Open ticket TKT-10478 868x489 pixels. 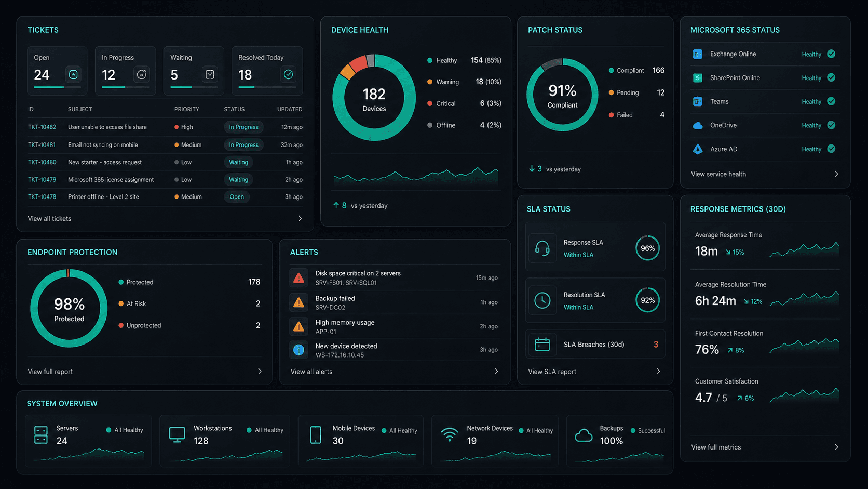tap(42, 197)
